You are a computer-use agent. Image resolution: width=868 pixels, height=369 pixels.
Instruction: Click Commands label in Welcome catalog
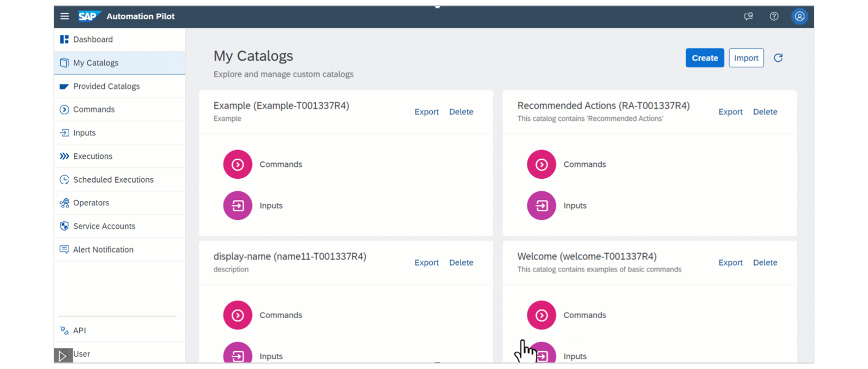[x=584, y=315]
